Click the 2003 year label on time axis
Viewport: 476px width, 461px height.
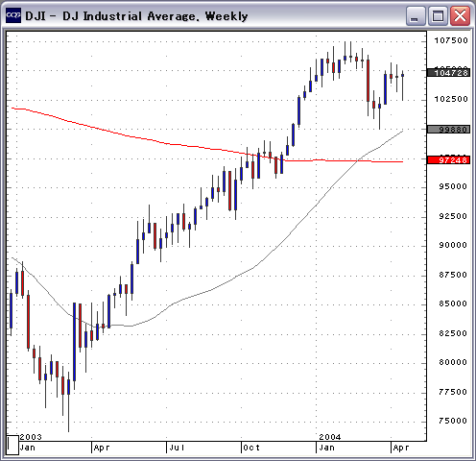point(31,437)
